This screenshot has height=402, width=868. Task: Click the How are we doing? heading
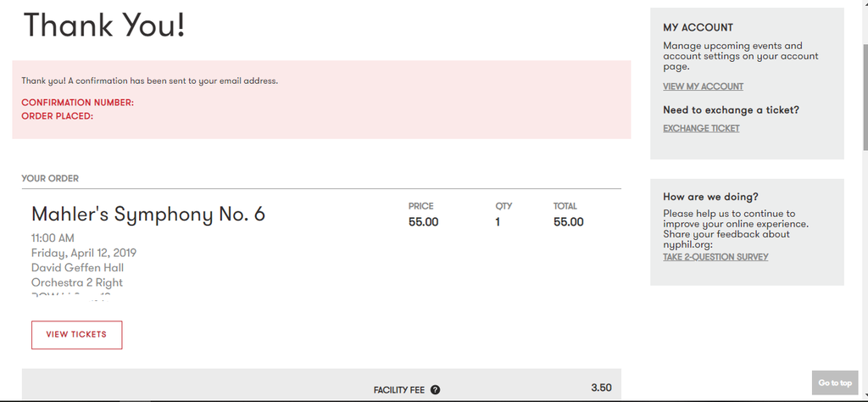(x=711, y=197)
